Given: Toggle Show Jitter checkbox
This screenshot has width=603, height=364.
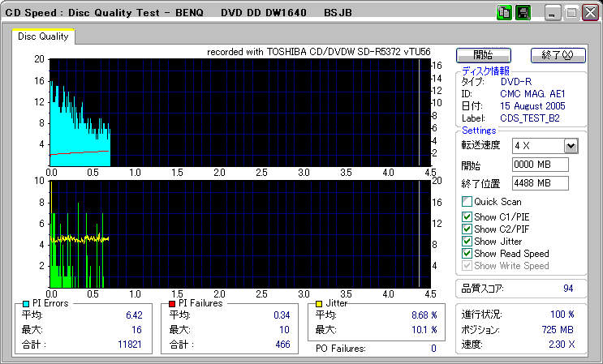Looking at the screenshot, I should 467,241.
